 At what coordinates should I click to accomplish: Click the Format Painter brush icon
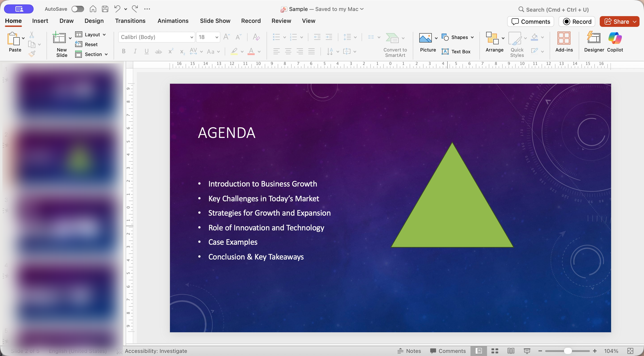click(32, 54)
